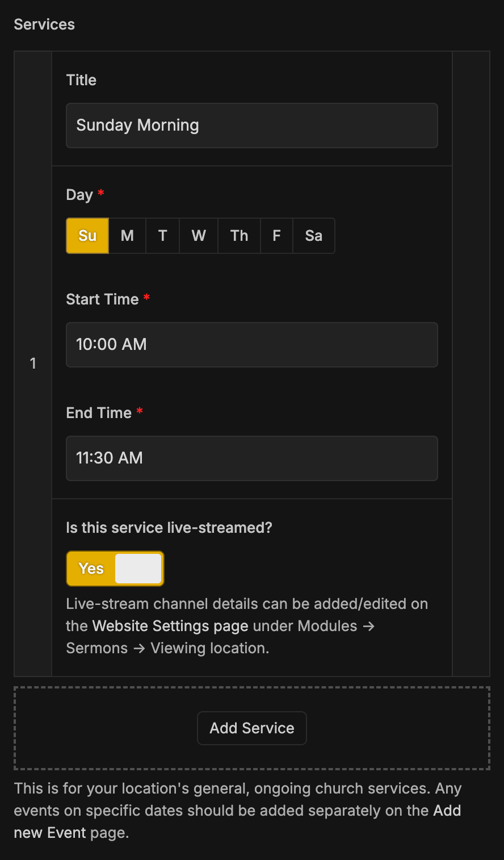Click the Day field label

click(79, 195)
